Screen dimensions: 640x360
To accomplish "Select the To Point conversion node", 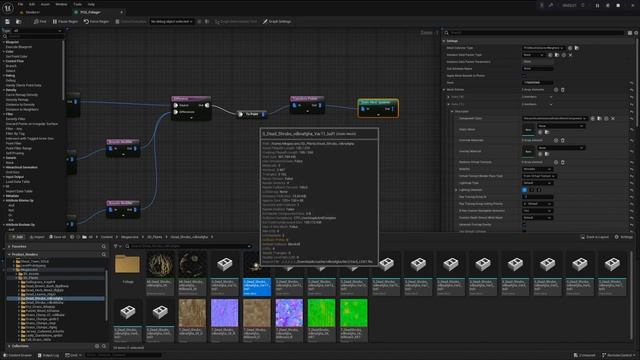I will pos(251,114).
